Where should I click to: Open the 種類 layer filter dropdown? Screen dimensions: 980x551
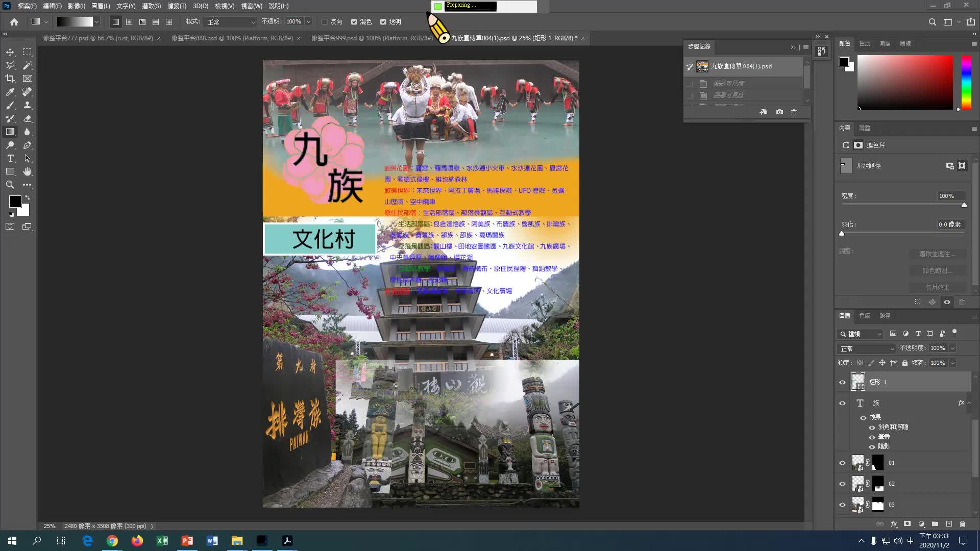(860, 334)
